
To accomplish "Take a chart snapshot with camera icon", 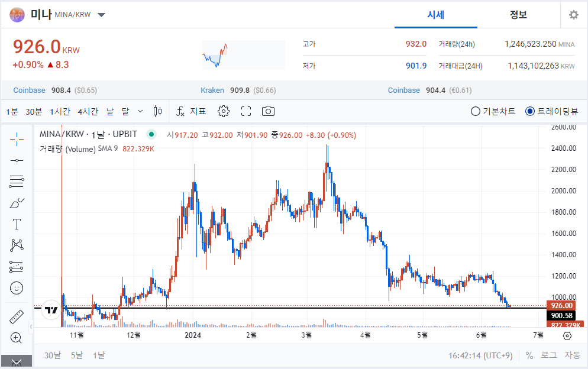I will pos(268,111).
